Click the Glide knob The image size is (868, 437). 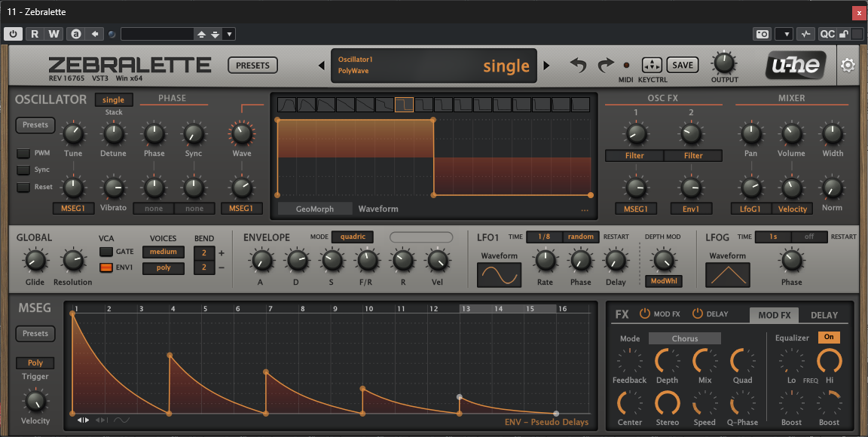[x=35, y=261]
